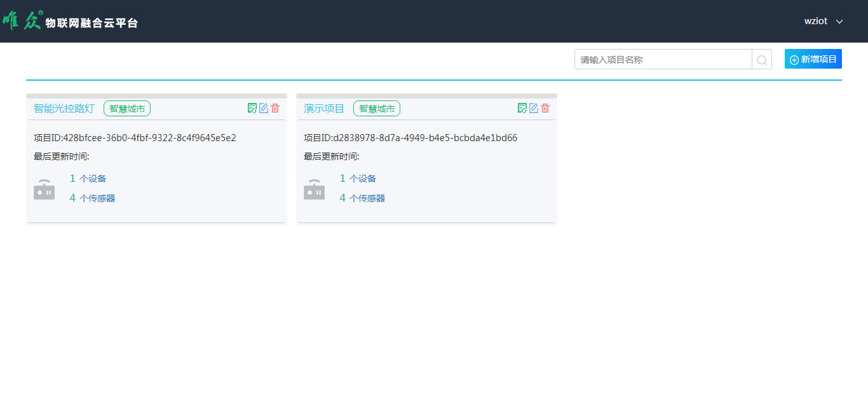This screenshot has height=417, width=868.
Task: Click the edit icon on 智能光控路灯
Action: tap(264, 108)
